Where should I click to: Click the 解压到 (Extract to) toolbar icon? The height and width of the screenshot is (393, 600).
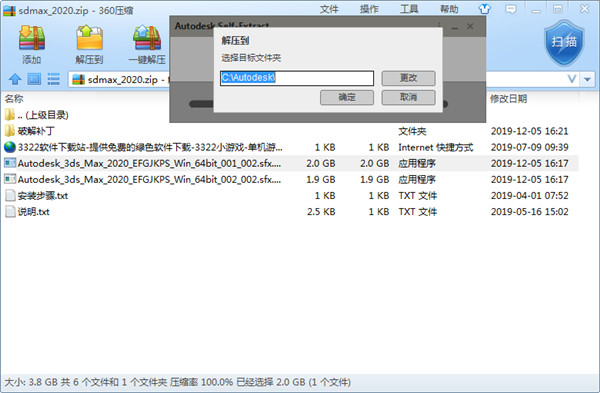pos(90,38)
